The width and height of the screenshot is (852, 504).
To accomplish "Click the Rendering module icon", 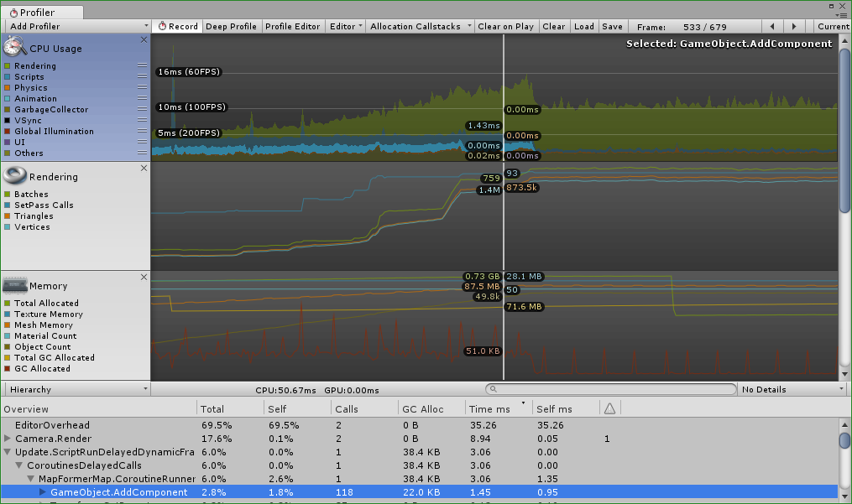I will (15, 175).
